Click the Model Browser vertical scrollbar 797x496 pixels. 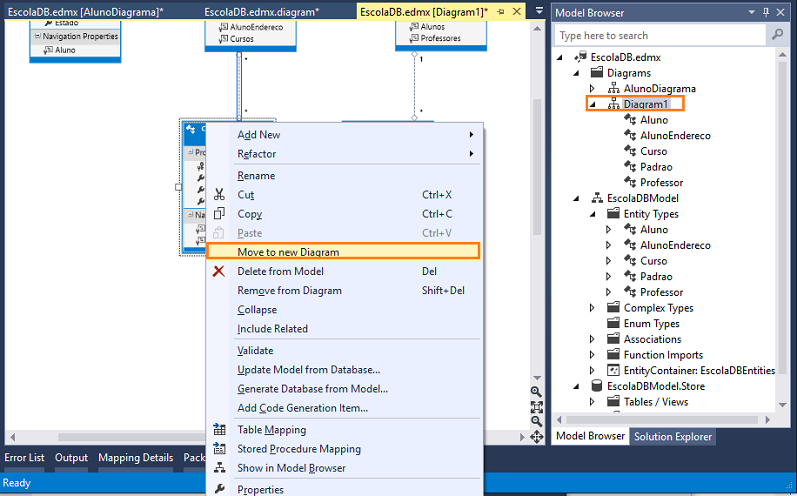(782, 229)
